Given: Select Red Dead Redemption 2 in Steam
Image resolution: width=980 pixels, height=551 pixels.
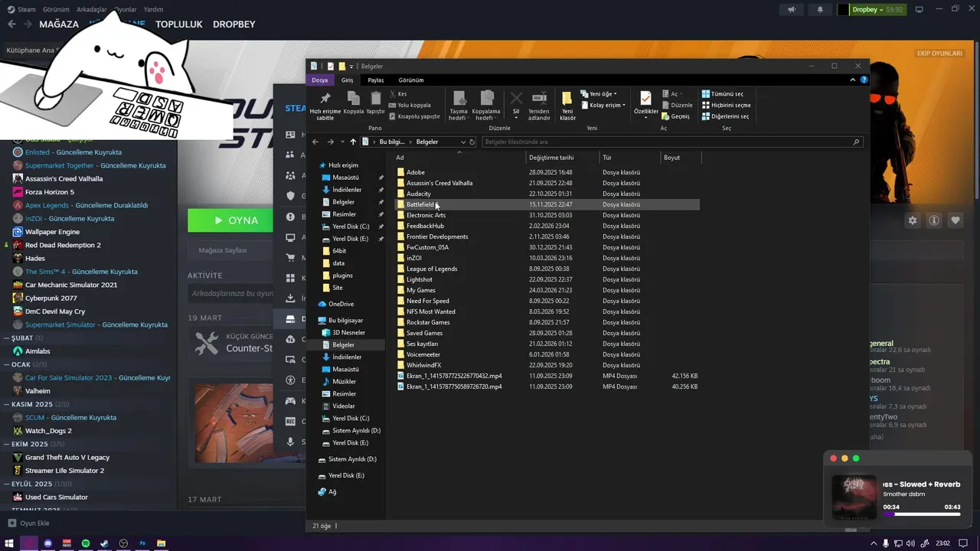Looking at the screenshot, I should (x=63, y=245).
